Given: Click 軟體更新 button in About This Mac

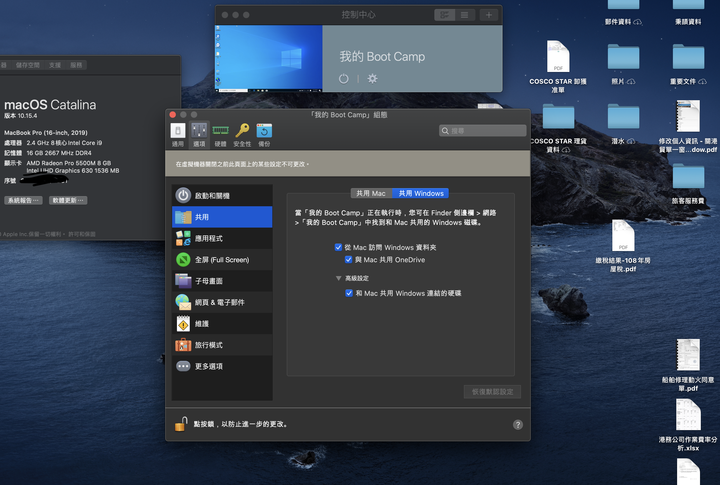Looking at the screenshot, I should click(68, 200).
